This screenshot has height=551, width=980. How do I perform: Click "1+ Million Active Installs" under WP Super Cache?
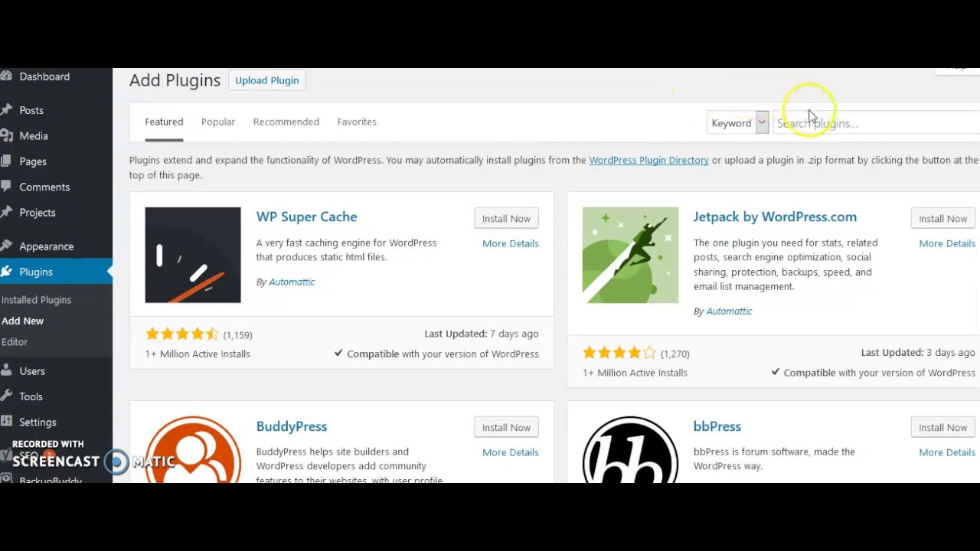(x=198, y=354)
